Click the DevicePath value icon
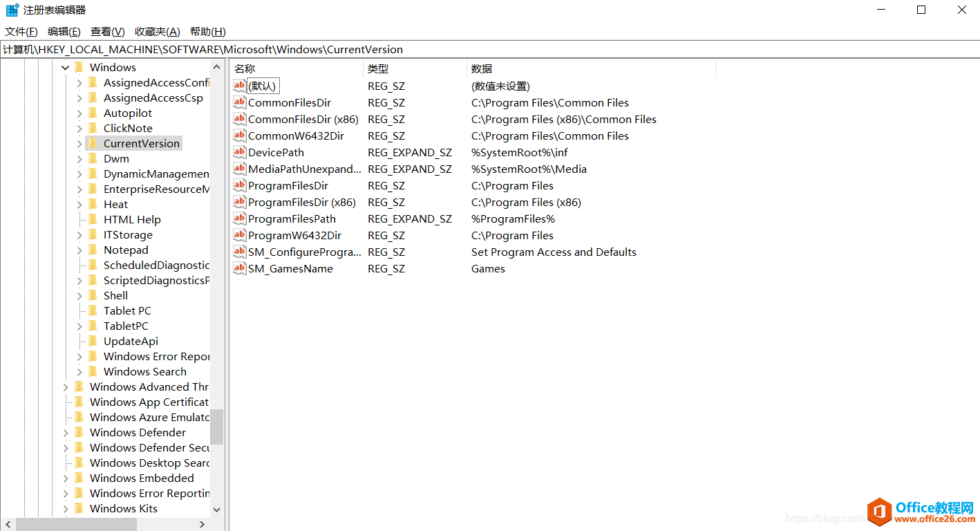980x531 pixels. click(x=239, y=152)
